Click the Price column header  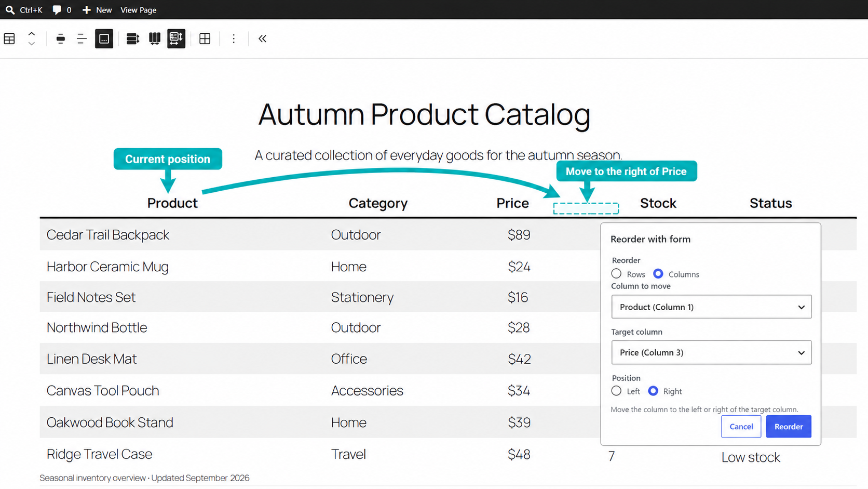pyautogui.click(x=512, y=203)
